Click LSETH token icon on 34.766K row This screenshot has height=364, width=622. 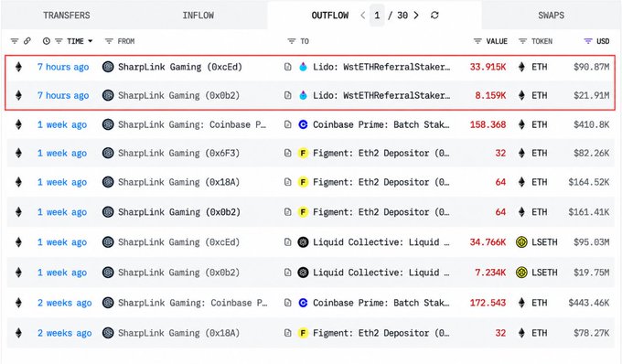[521, 241]
